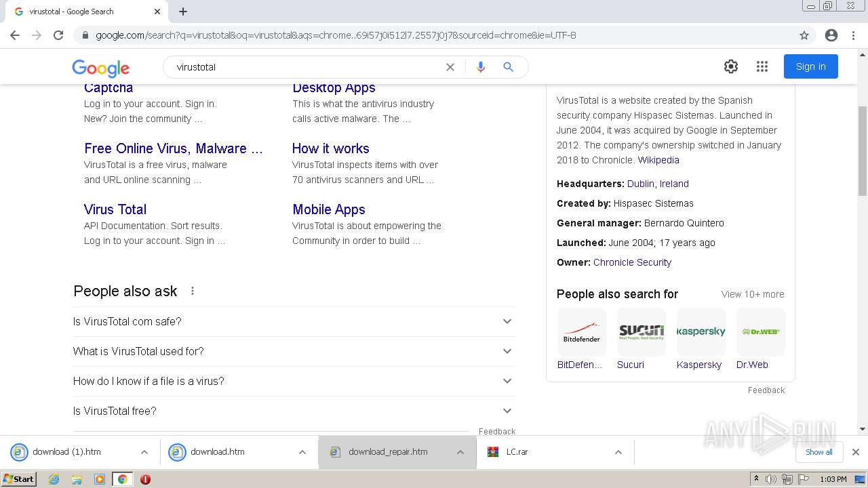Viewport: 868px width, 488px height.
Task: Open Windows Start menu
Action: [19, 479]
